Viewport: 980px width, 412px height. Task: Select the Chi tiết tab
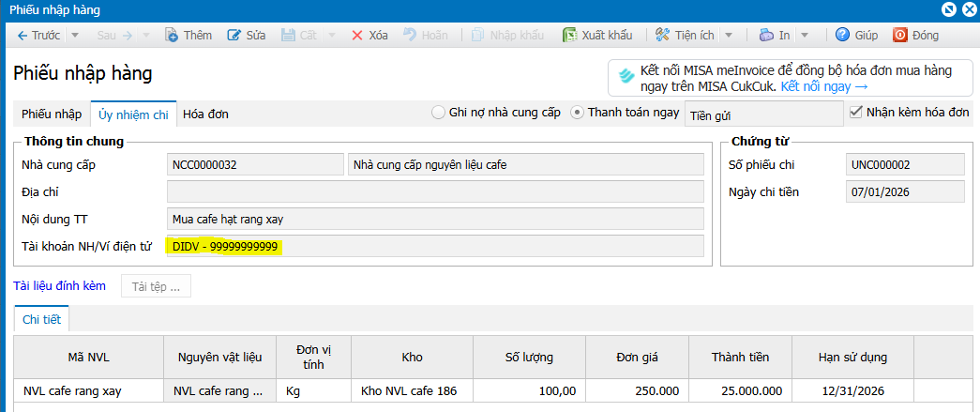click(41, 319)
